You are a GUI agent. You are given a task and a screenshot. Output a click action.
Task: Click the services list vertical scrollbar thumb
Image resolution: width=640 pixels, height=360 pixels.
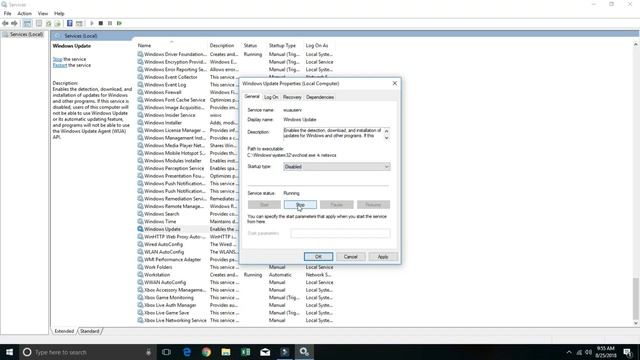636,298
